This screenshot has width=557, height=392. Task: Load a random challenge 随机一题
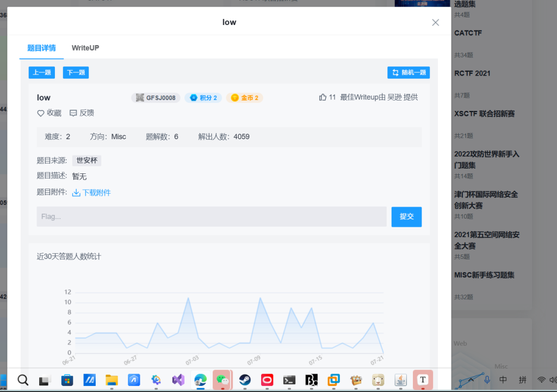point(409,72)
